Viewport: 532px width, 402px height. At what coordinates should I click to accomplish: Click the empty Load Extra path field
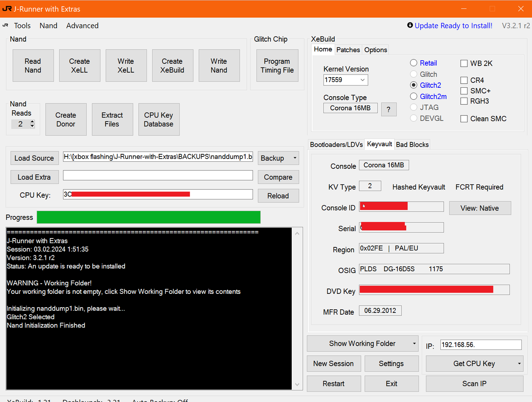click(x=158, y=175)
